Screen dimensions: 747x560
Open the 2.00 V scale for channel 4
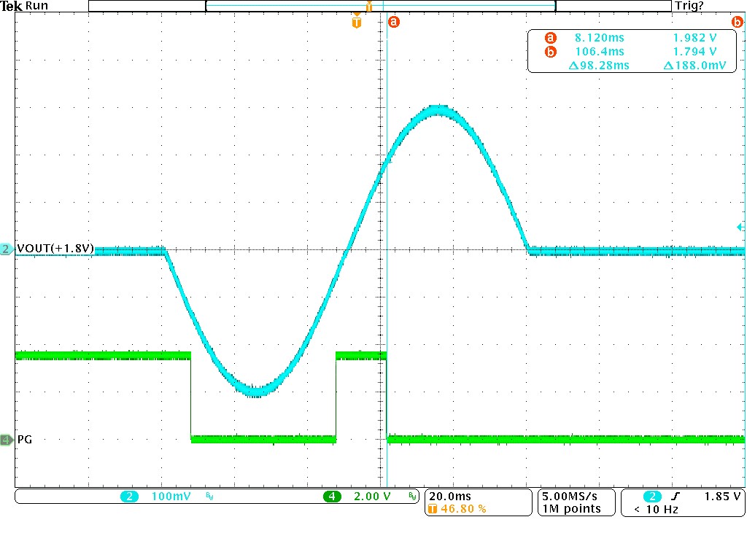pyautogui.click(x=373, y=497)
